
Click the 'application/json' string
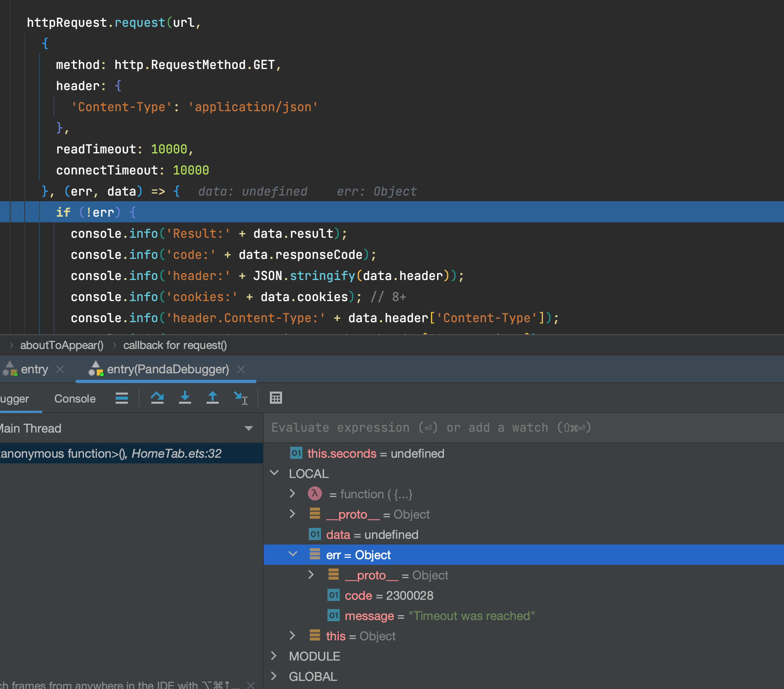[x=253, y=107]
